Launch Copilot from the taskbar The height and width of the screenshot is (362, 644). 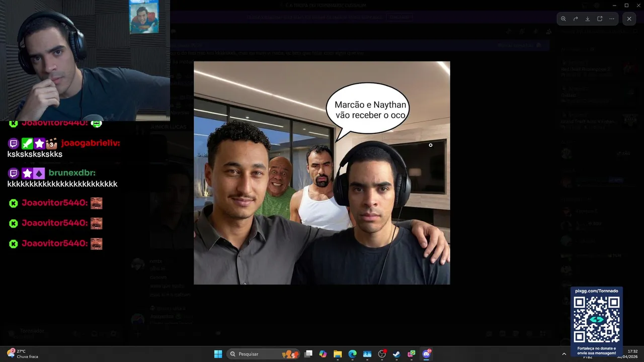point(323,354)
